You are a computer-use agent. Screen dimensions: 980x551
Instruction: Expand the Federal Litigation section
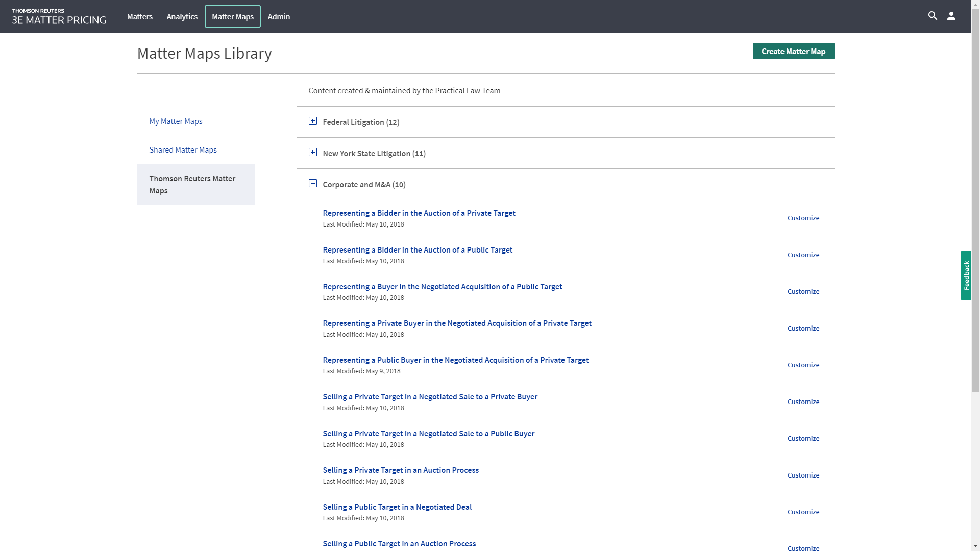[313, 121]
